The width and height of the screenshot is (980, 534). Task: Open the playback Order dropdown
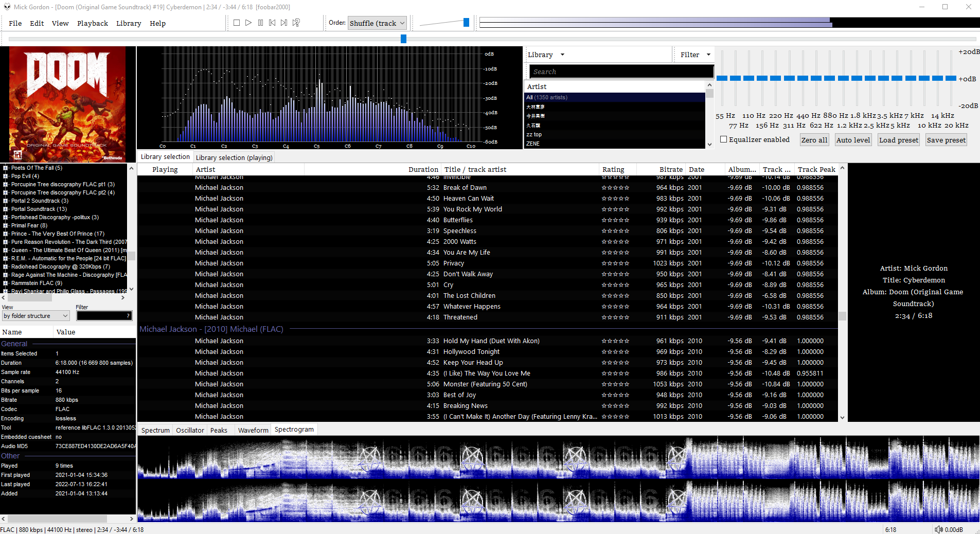tap(377, 23)
